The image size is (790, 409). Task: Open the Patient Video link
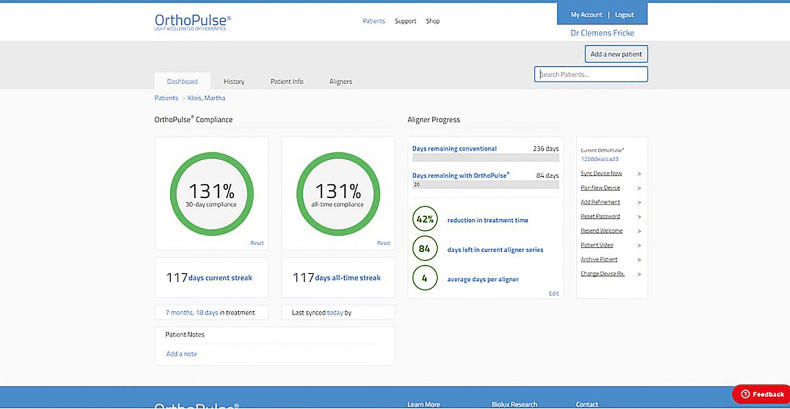pyautogui.click(x=597, y=245)
